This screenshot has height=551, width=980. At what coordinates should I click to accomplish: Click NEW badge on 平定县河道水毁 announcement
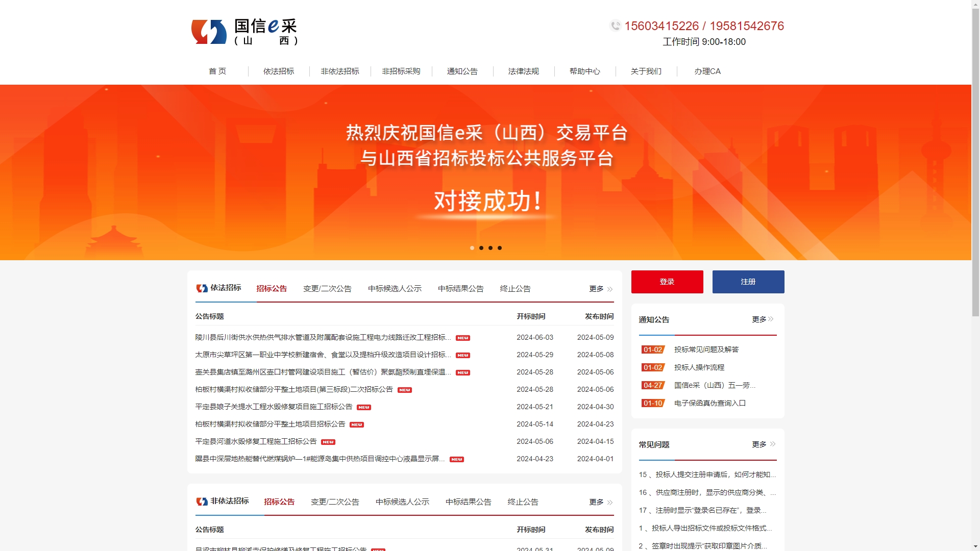click(328, 442)
